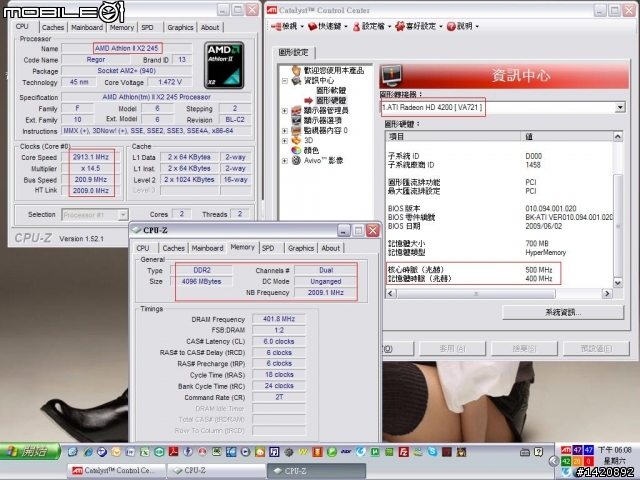
Task: Open the 快速鍵 hotkeys menu in Catalyst
Action: (327, 26)
